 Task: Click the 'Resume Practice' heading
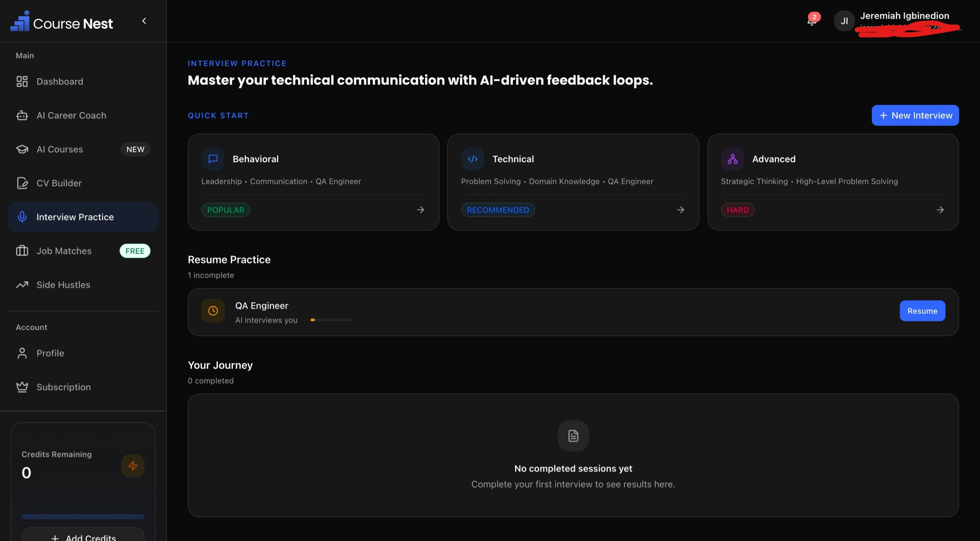pyautogui.click(x=229, y=259)
